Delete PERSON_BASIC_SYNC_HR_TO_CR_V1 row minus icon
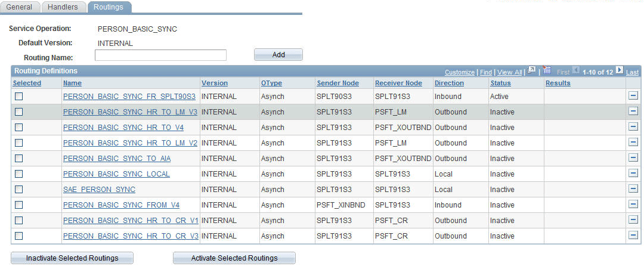 633,221
